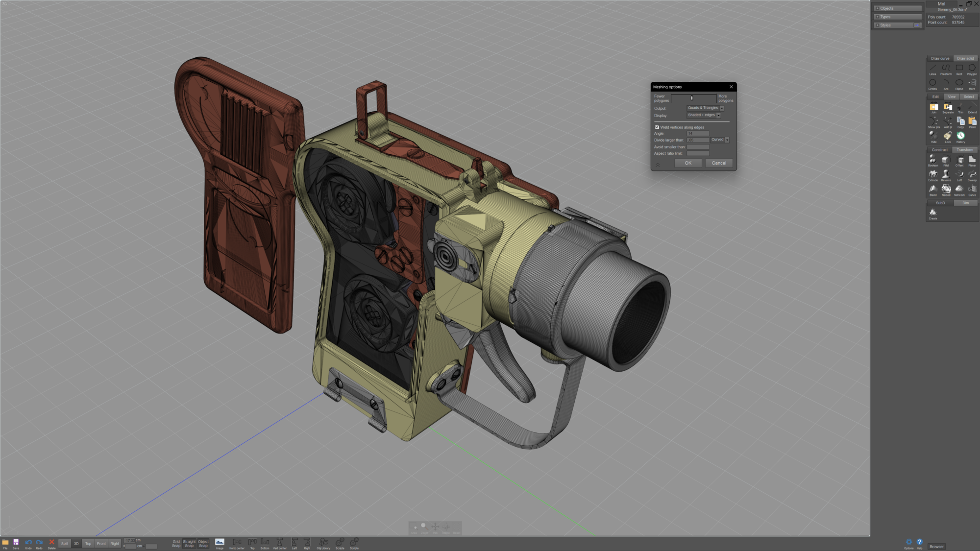Open the Display Shaded + edges dropdown
Image resolution: width=980 pixels, height=551 pixels.
[x=704, y=116]
